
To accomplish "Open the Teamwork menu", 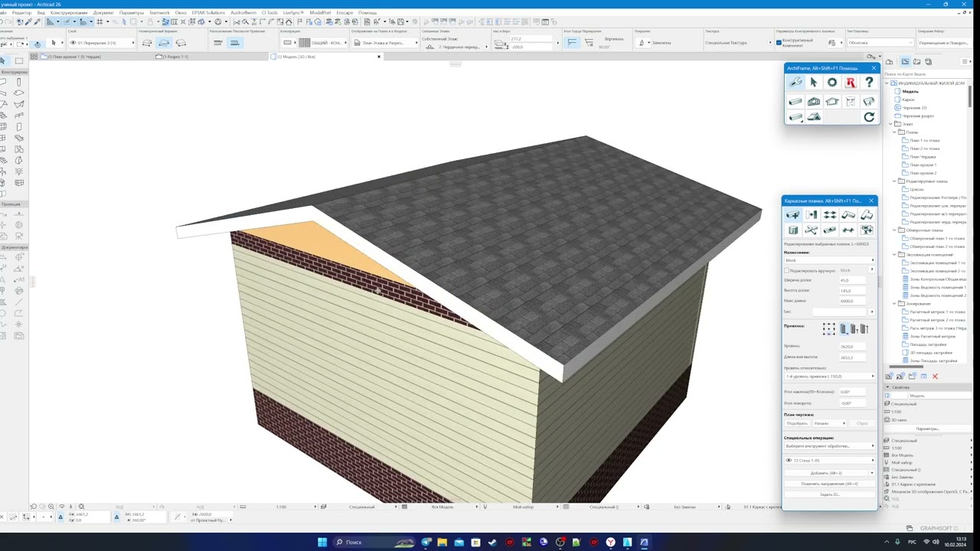I will coord(159,13).
